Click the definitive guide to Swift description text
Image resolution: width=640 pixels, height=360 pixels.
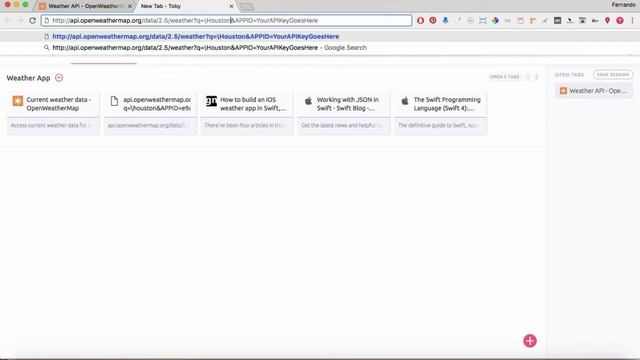[438, 125]
